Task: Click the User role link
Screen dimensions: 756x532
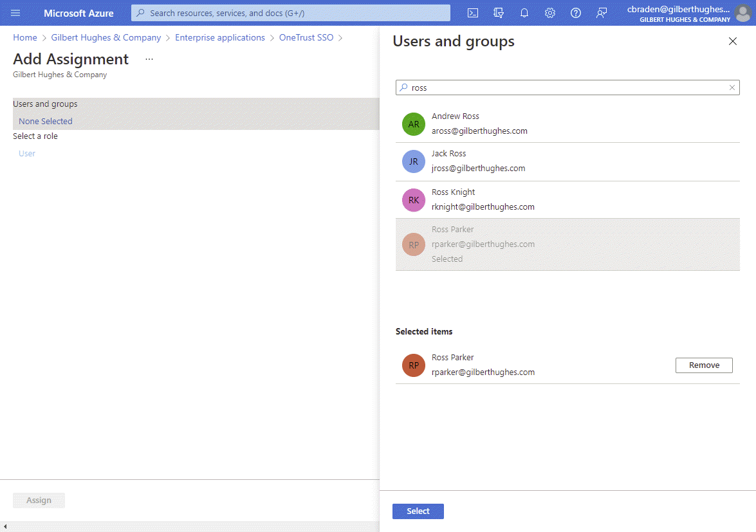Action: coord(27,153)
